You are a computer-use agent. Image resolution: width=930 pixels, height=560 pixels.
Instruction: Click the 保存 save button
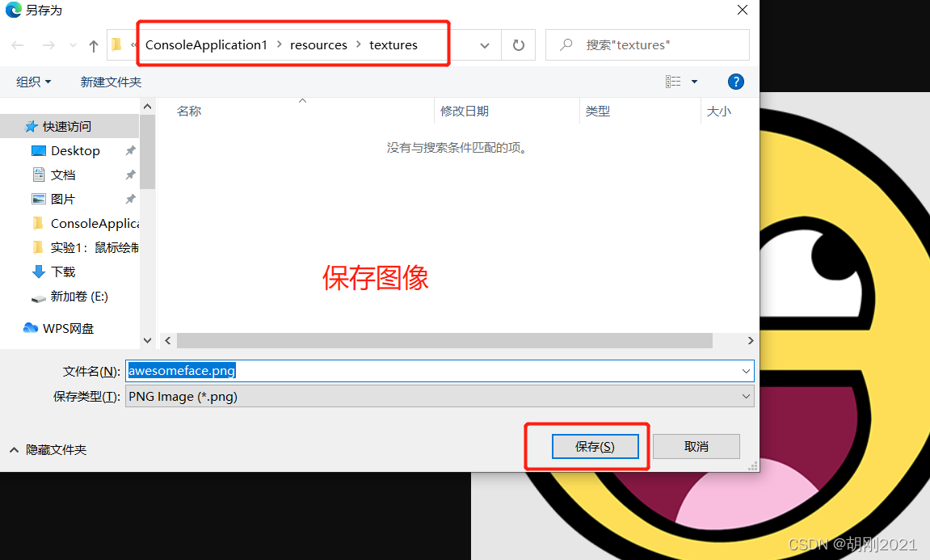595,446
